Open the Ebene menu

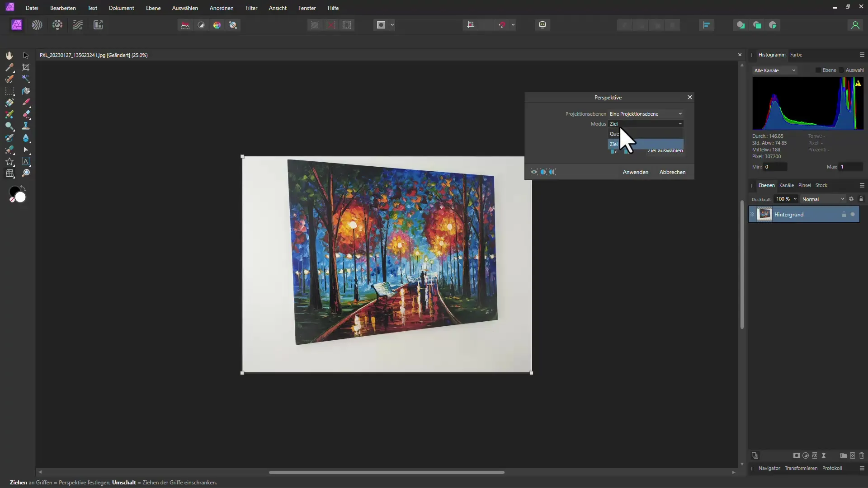click(x=153, y=8)
